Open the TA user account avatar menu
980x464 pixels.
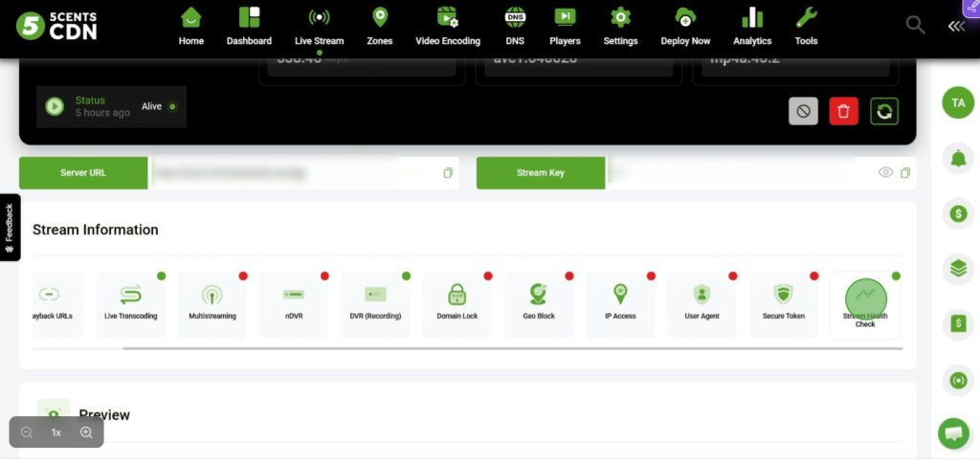click(957, 103)
